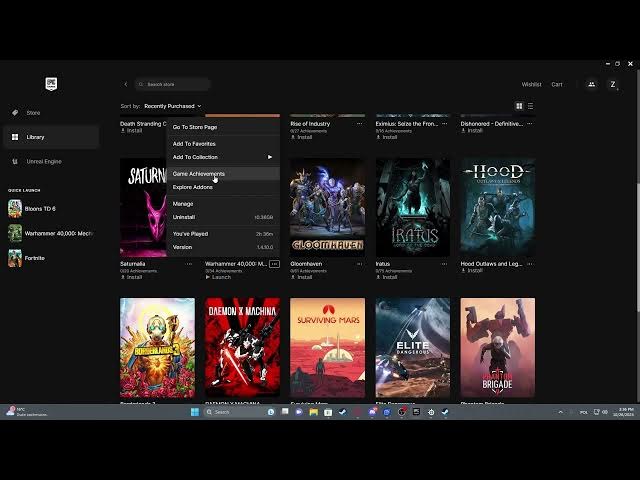
Task: Choose Go To Store Page in context menu
Action: [223, 127]
